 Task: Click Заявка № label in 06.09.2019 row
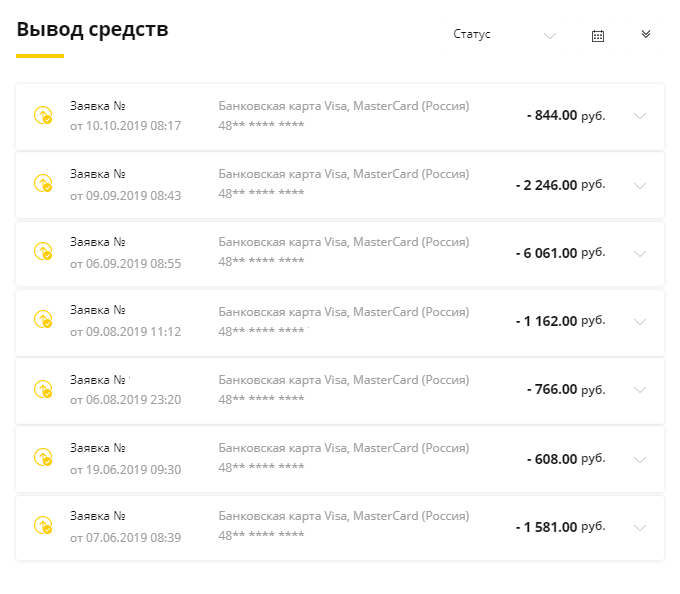(x=98, y=242)
